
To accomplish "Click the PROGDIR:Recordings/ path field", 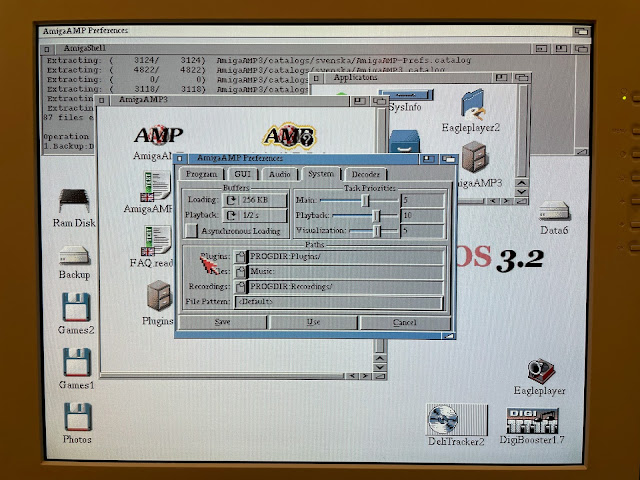I will pyautogui.click(x=345, y=287).
